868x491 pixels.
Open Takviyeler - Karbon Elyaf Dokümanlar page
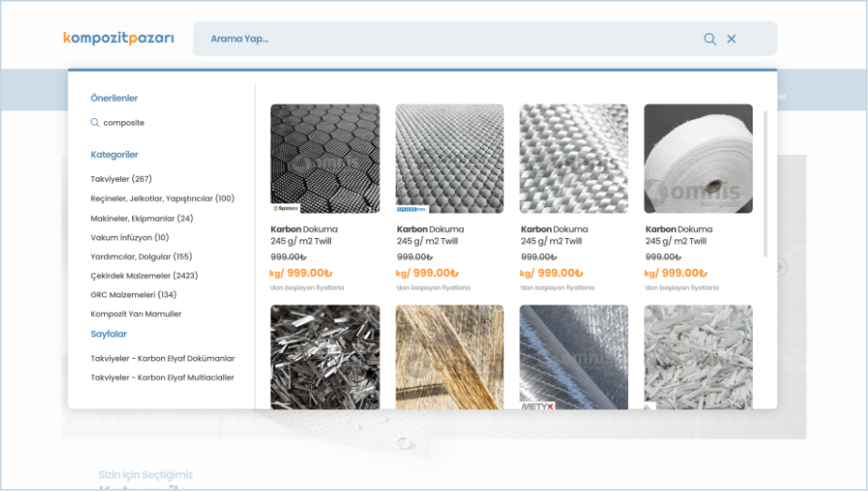(x=163, y=358)
